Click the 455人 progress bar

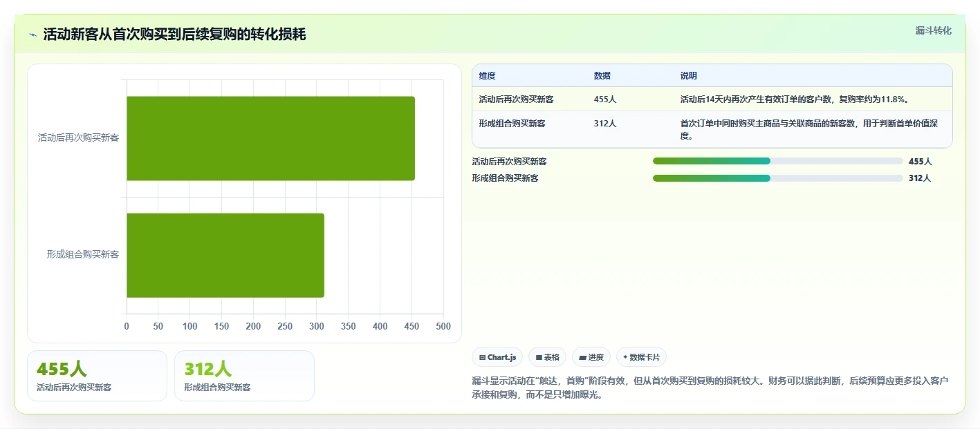click(x=778, y=161)
